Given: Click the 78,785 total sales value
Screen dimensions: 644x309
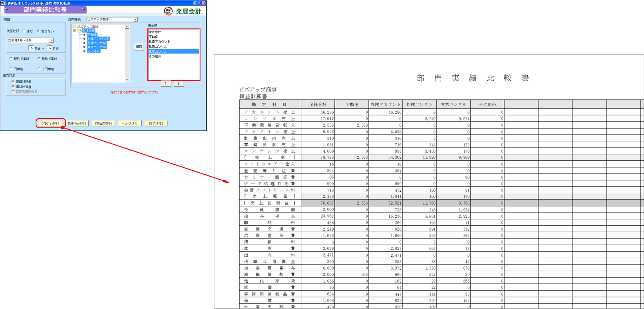Looking at the screenshot, I should [x=327, y=158].
